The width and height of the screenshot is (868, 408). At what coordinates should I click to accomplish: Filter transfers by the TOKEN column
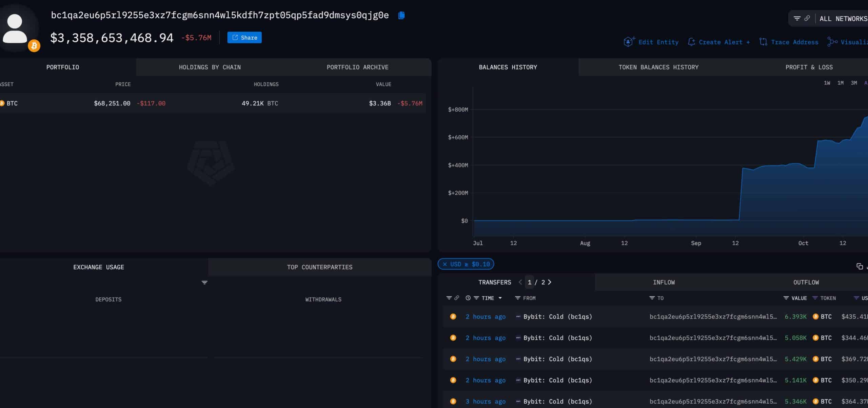(x=815, y=298)
